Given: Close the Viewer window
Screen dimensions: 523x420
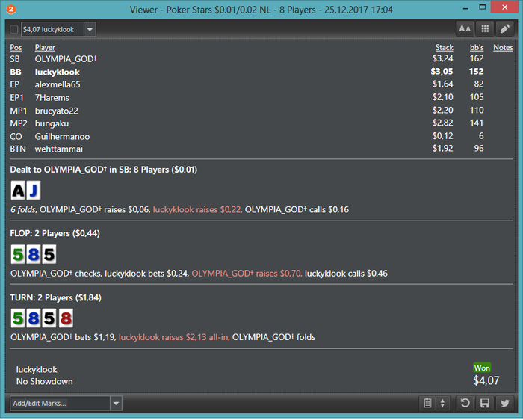Looking at the screenshot, I should 504,7.
